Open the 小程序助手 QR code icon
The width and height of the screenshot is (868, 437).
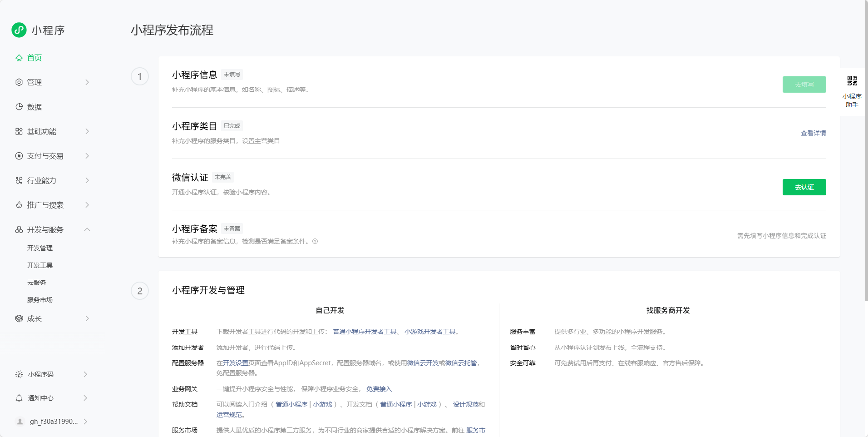pos(852,81)
